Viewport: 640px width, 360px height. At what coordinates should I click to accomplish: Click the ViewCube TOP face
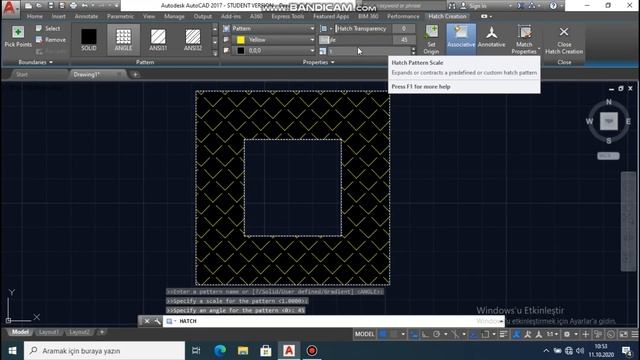pos(609,121)
